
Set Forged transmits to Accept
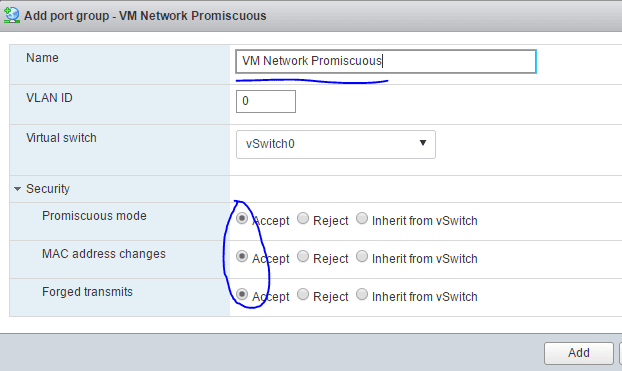click(x=242, y=294)
